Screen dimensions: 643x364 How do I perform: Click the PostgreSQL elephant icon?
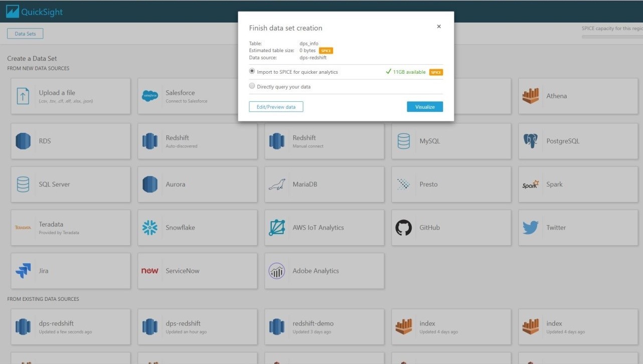(530, 141)
